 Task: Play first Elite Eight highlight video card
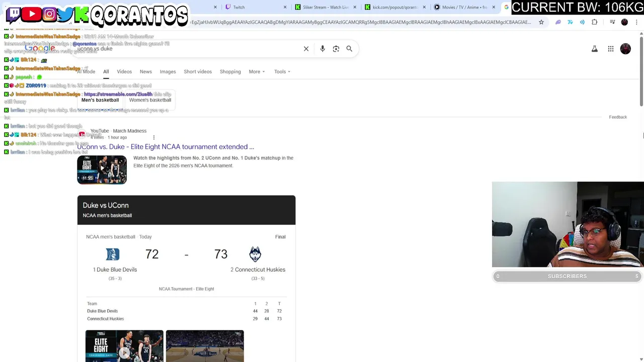[x=124, y=346]
